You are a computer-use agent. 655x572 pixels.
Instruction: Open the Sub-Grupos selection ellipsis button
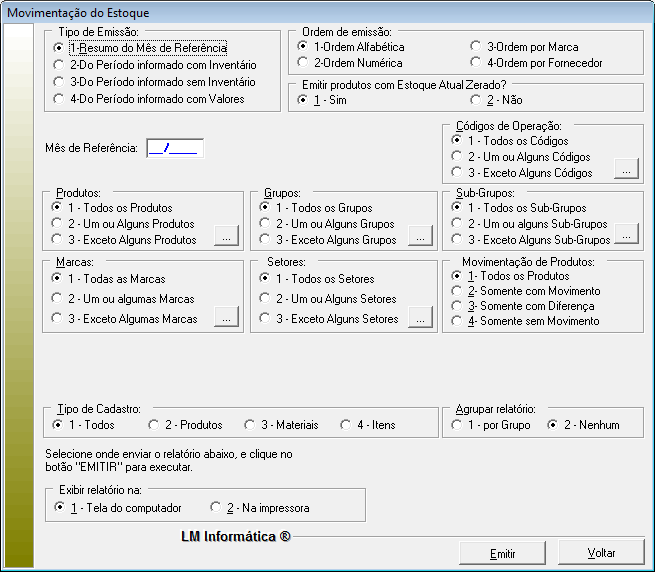click(x=626, y=236)
